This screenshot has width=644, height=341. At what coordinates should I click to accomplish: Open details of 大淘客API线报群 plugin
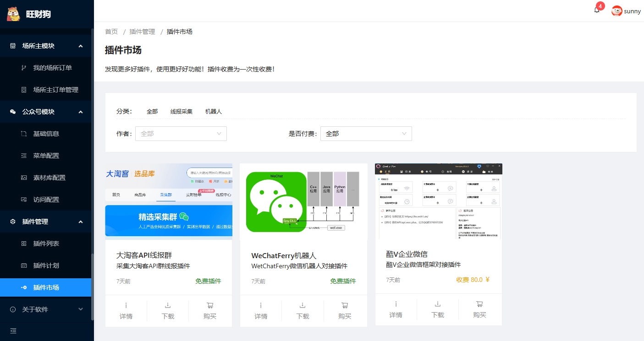[126, 311]
